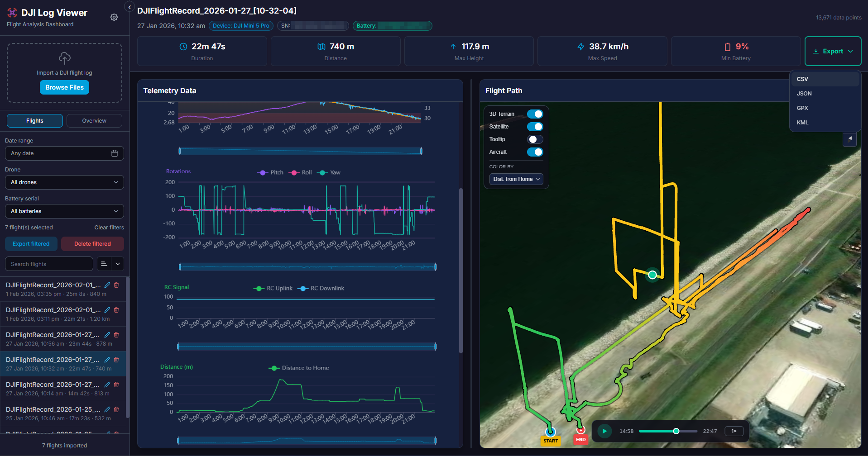Screen dimensions: 868x456
Task: Click the playback progress slider handle
Action: 676,431
